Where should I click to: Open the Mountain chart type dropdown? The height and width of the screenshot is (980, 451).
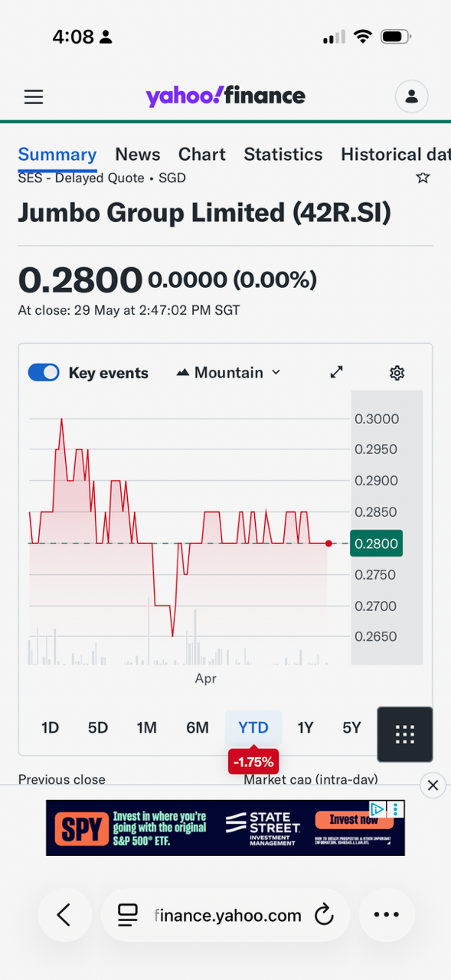(x=228, y=373)
